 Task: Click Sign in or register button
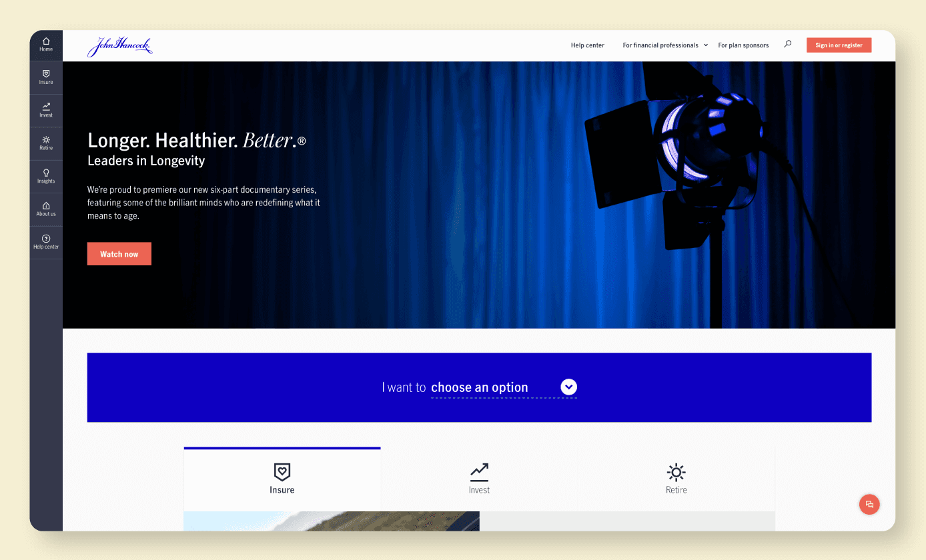click(839, 45)
